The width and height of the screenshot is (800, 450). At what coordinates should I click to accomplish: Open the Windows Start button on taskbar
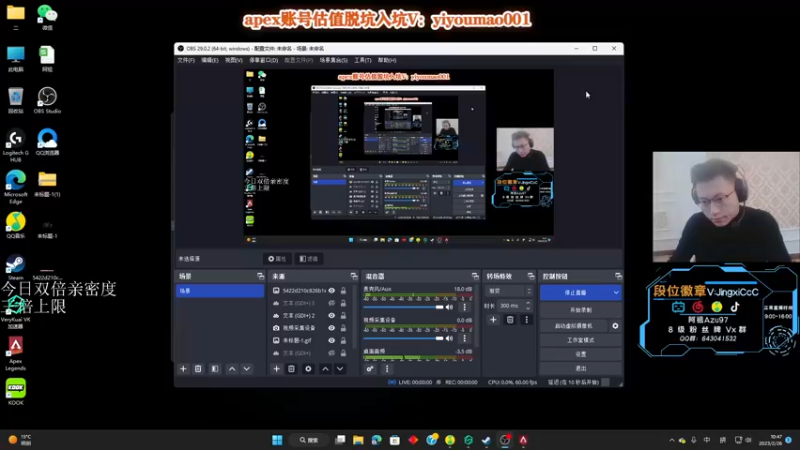[277, 440]
